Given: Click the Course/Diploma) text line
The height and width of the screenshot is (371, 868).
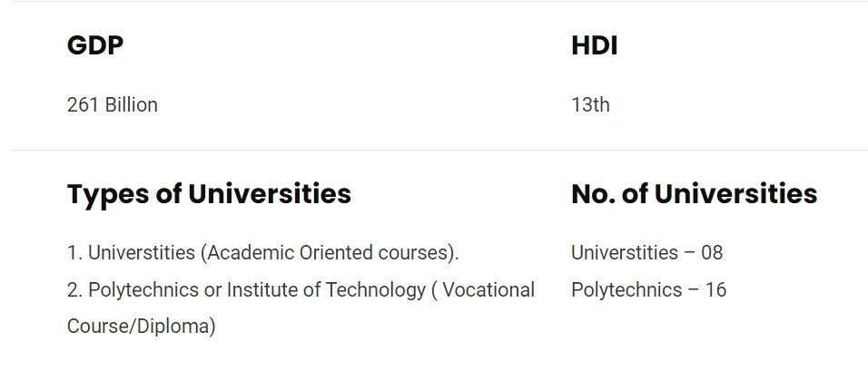Looking at the screenshot, I should (141, 327).
